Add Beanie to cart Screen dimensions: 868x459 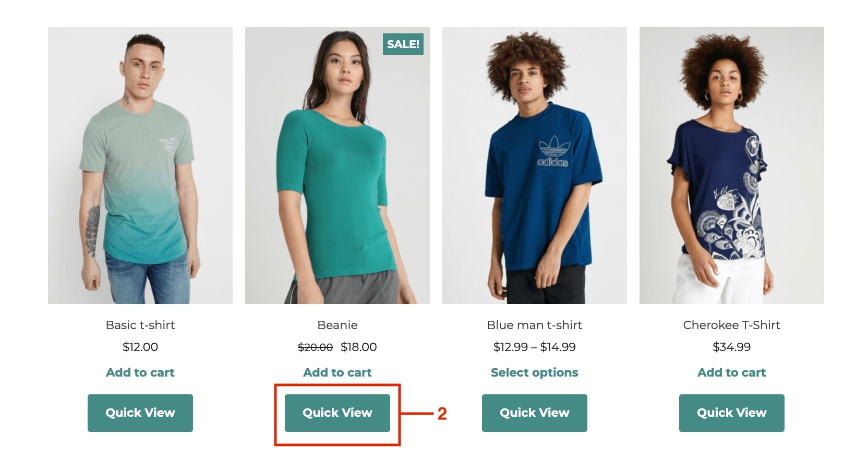point(337,372)
